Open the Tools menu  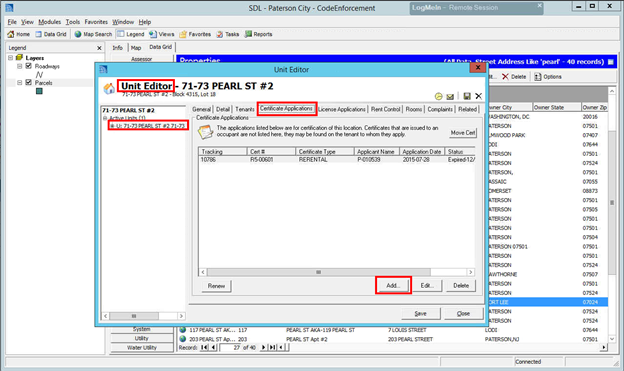tap(72, 22)
